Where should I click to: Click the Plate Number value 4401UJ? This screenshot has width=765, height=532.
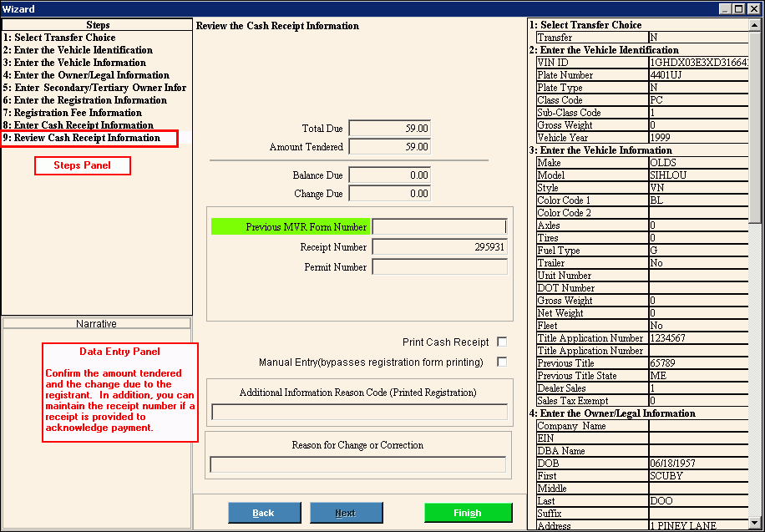[699, 75]
